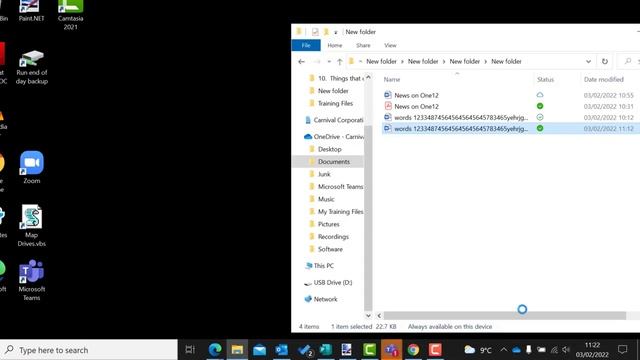The width and height of the screenshot is (640, 360).
Task: Switch to Microsoft Teams on the taskbar
Action: coord(391,350)
